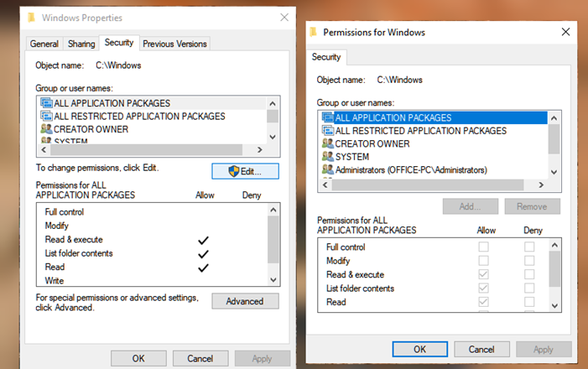Toggle the Modify Deny checkbox
The width and height of the screenshot is (588, 369).
tap(529, 261)
